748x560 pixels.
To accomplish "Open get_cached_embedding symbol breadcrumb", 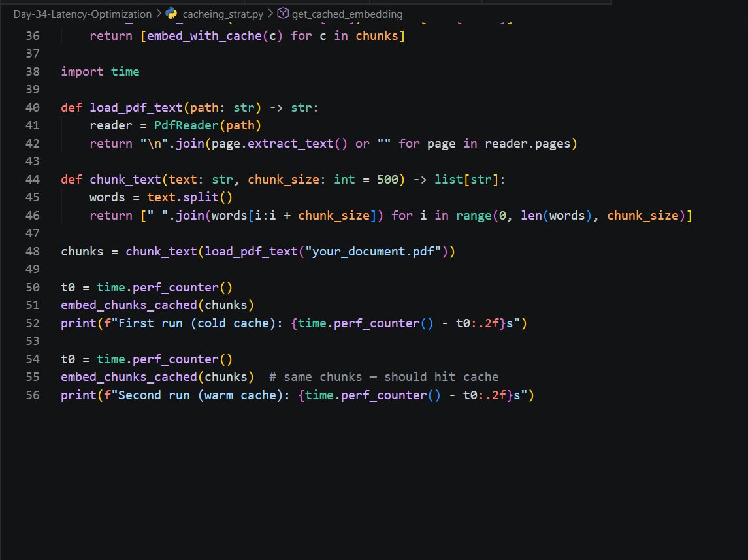I will (x=348, y=14).
